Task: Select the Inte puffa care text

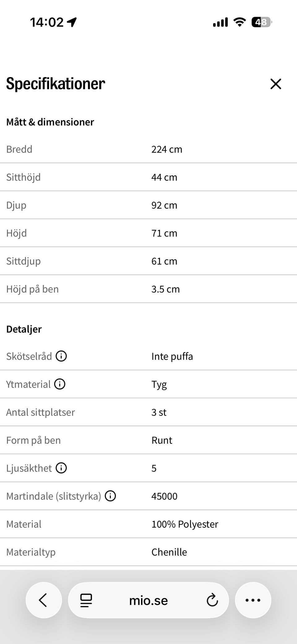Action: click(x=172, y=356)
